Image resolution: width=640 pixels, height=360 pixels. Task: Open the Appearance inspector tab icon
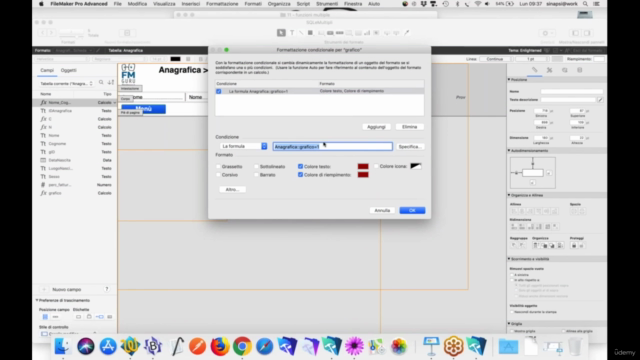click(564, 70)
